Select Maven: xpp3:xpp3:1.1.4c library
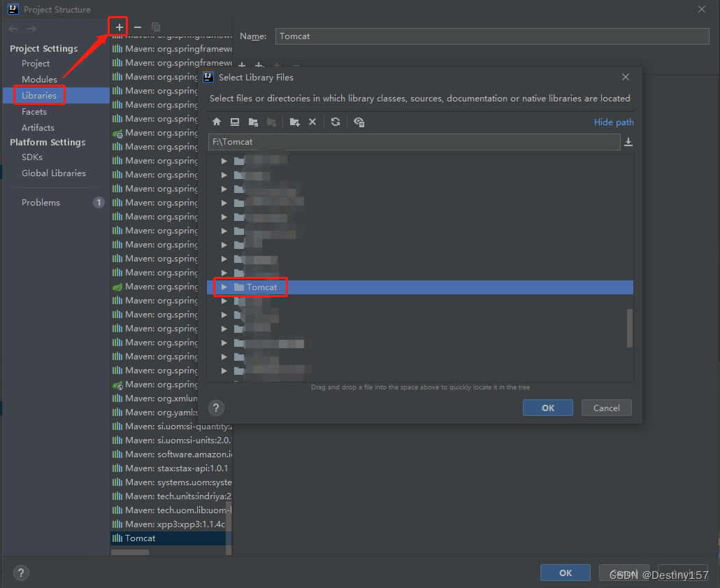Screen dimensions: 720x588 point(168,524)
